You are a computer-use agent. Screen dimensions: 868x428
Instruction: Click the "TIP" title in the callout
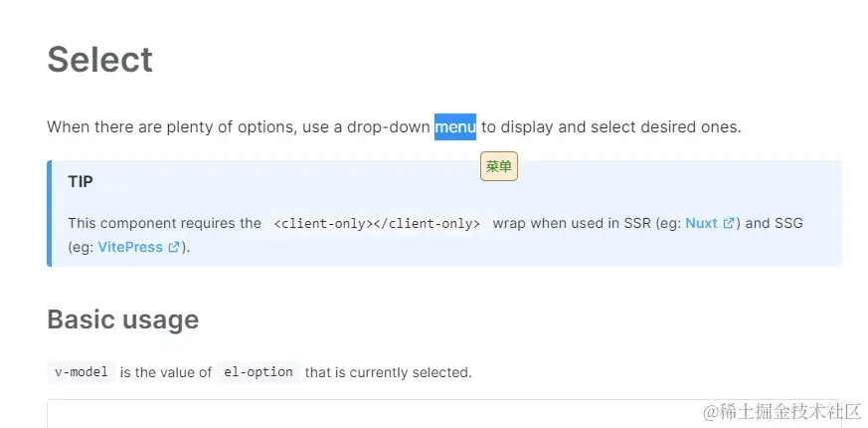point(81,182)
